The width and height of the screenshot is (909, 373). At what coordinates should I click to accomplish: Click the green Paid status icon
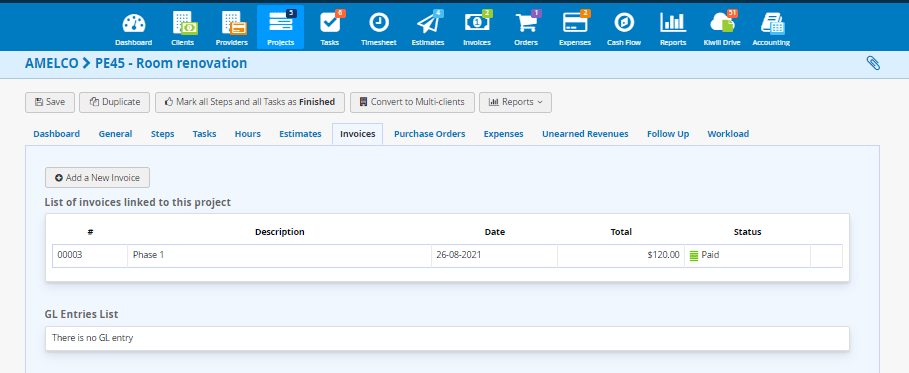(x=694, y=255)
